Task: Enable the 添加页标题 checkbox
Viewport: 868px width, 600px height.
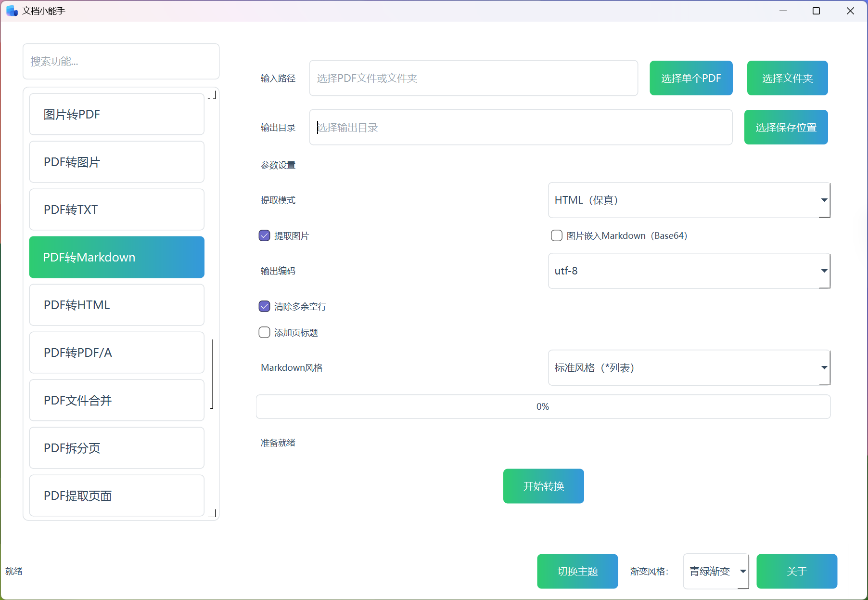Action: [265, 333]
